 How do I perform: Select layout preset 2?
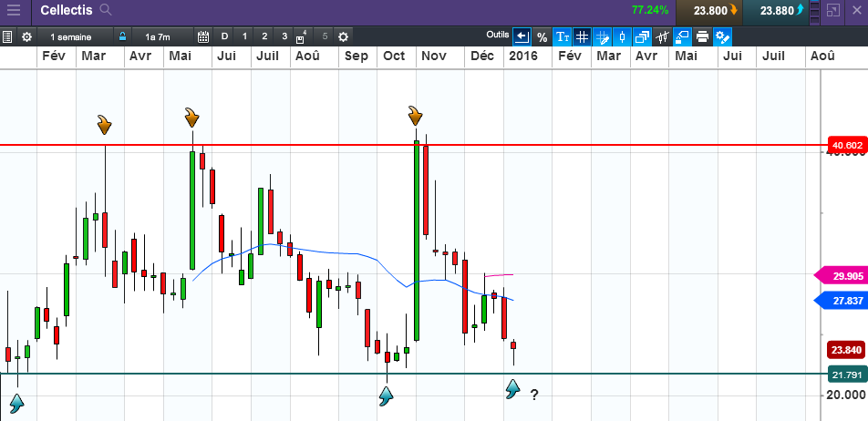point(264,37)
